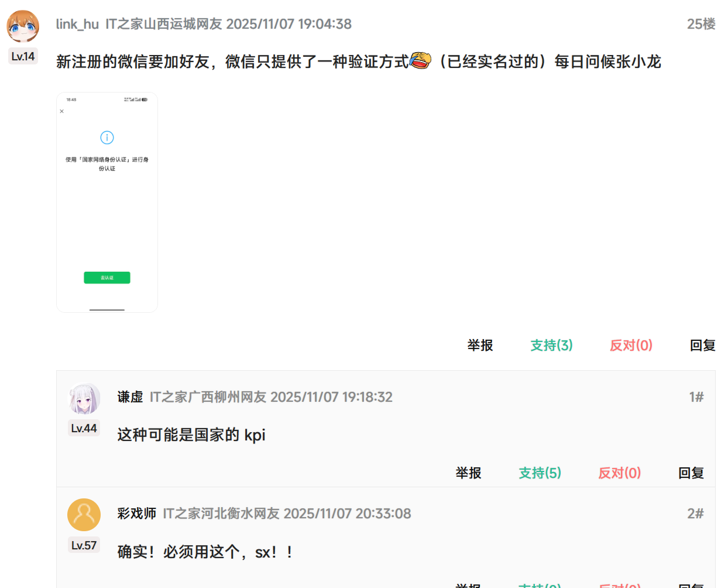Open 彩戏师's orange default avatar
Image resolution: width=728 pixels, height=588 pixels.
click(84, 515)
